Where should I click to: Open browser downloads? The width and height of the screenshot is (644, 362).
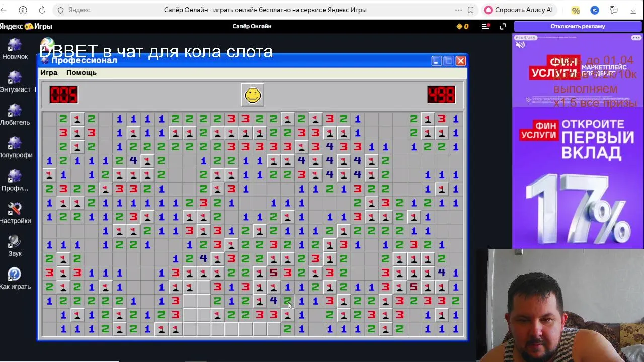[x=633, y=10]
